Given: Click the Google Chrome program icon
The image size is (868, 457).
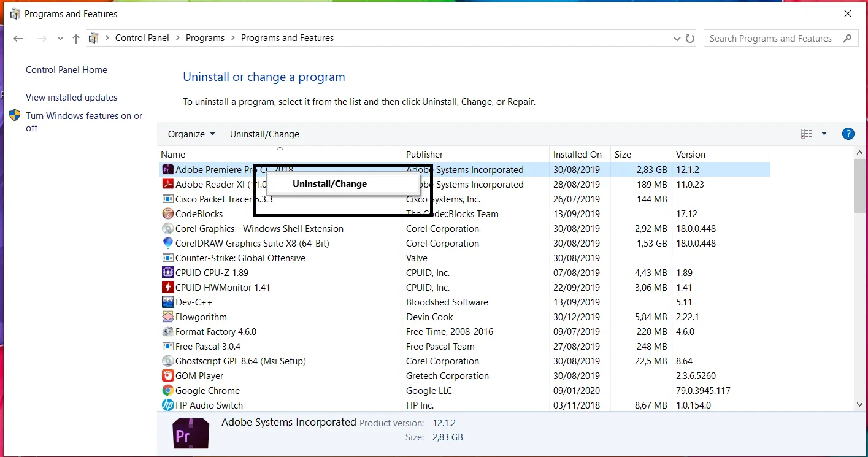Looking at the screenshot, I should pyautogui.click(x=167, y=391).
